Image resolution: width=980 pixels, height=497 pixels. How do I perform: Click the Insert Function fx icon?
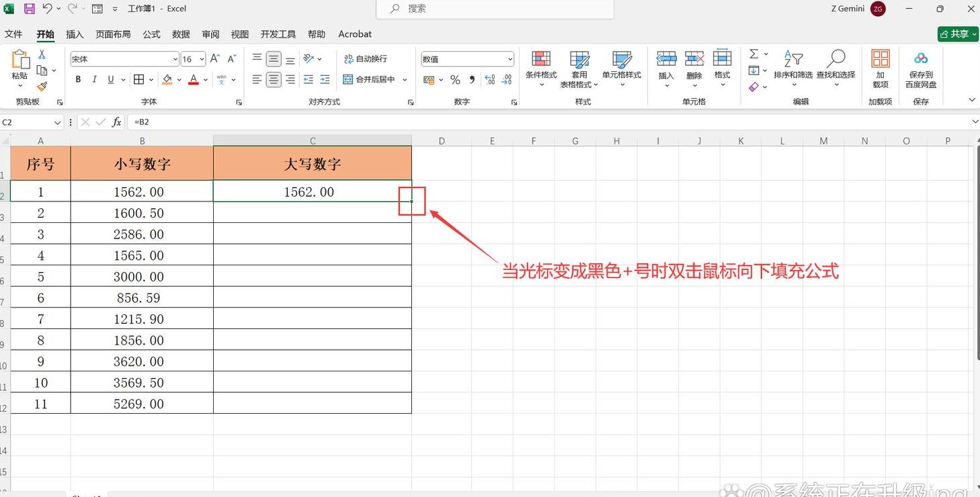click(117, 122)
